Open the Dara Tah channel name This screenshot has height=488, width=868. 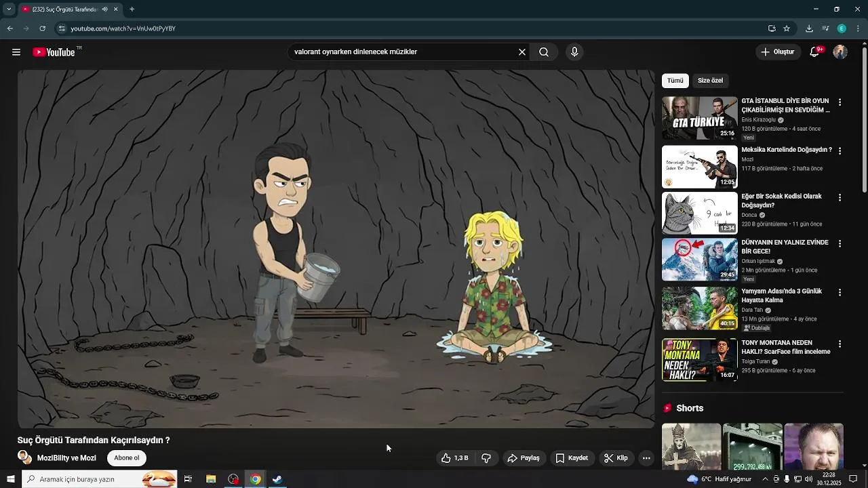click(x=752, y=310)
